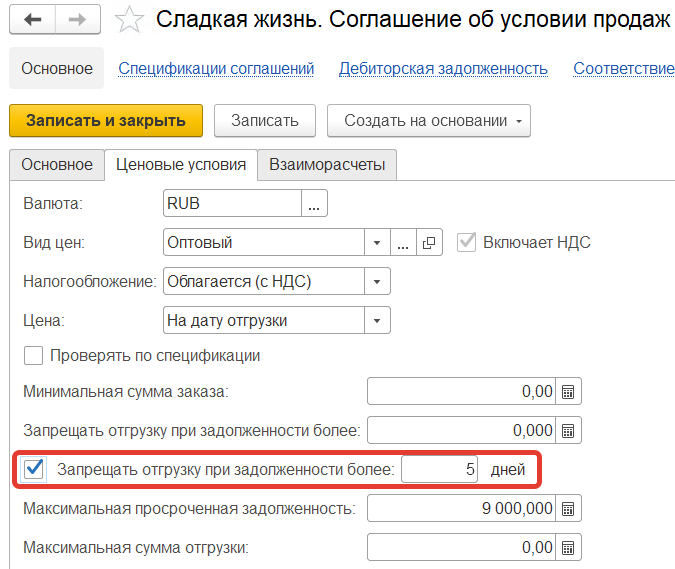
Task: Click ellipsis button next to Валюта field
Action: click(314, 204)
